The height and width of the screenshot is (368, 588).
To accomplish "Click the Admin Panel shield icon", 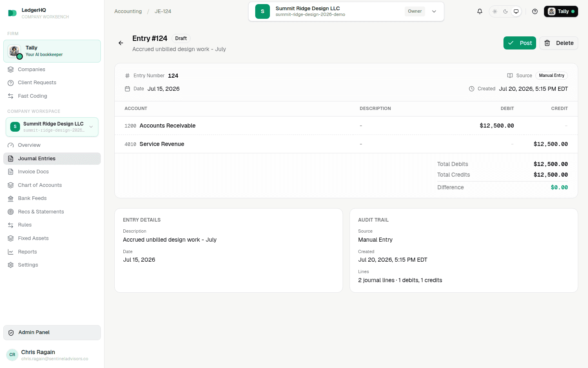I will pos(11,332).
